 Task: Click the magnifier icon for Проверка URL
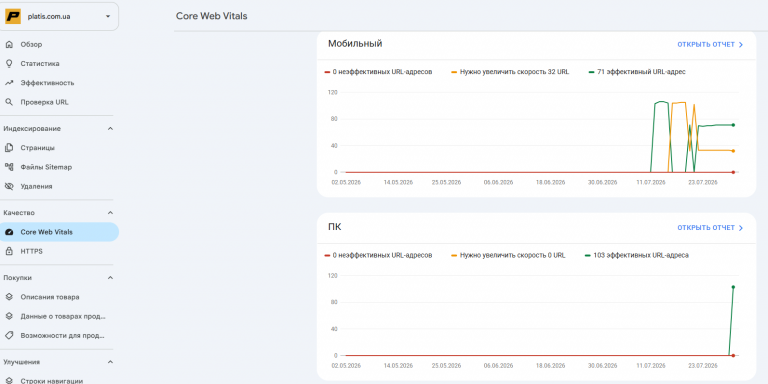9,102
